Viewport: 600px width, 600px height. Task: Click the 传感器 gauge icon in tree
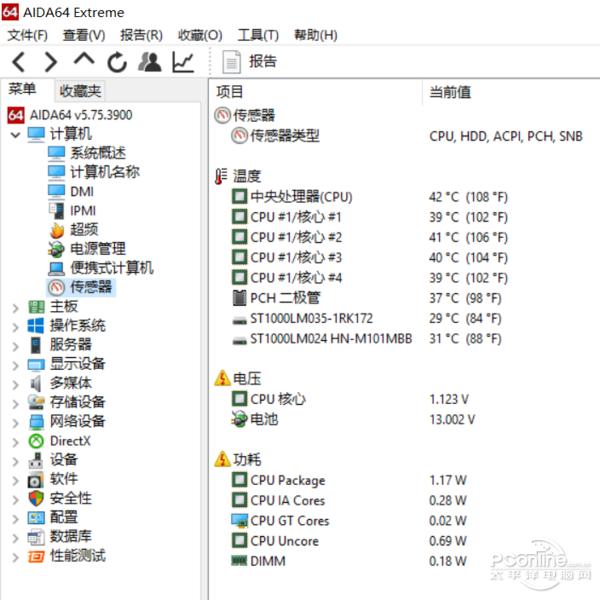56,287
